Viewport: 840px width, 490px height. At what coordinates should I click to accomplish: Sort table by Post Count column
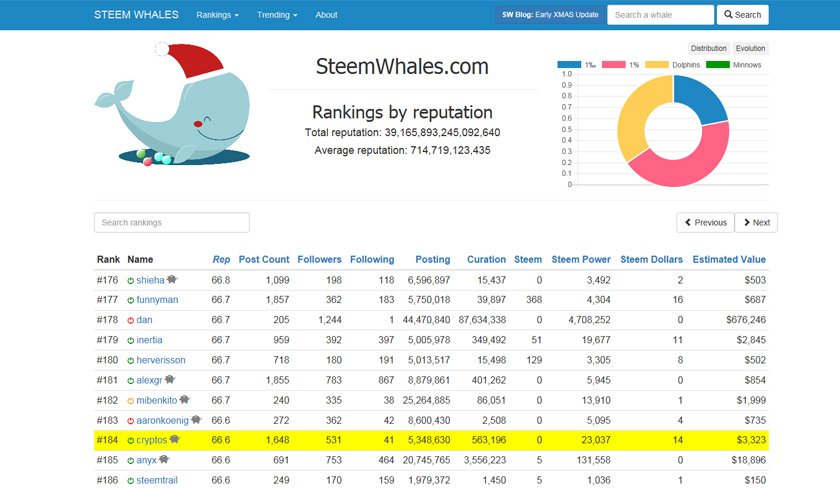pyautogui.click(x=264, y=260)
